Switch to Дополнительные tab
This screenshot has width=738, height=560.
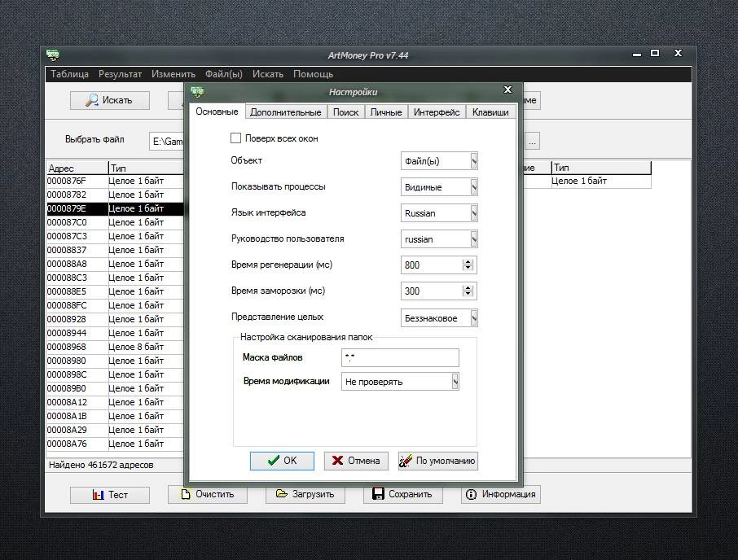[x=286, y=112]
